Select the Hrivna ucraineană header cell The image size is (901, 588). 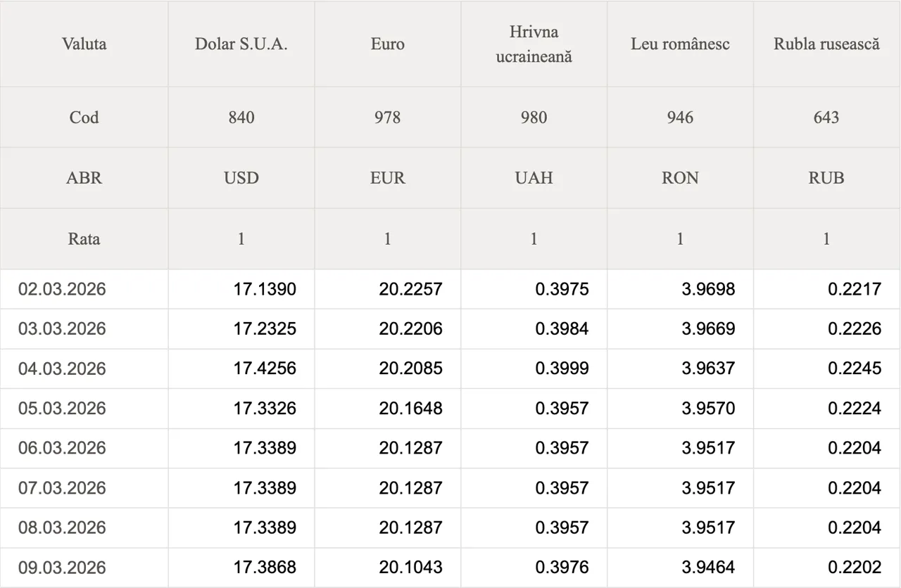point(534,44)
